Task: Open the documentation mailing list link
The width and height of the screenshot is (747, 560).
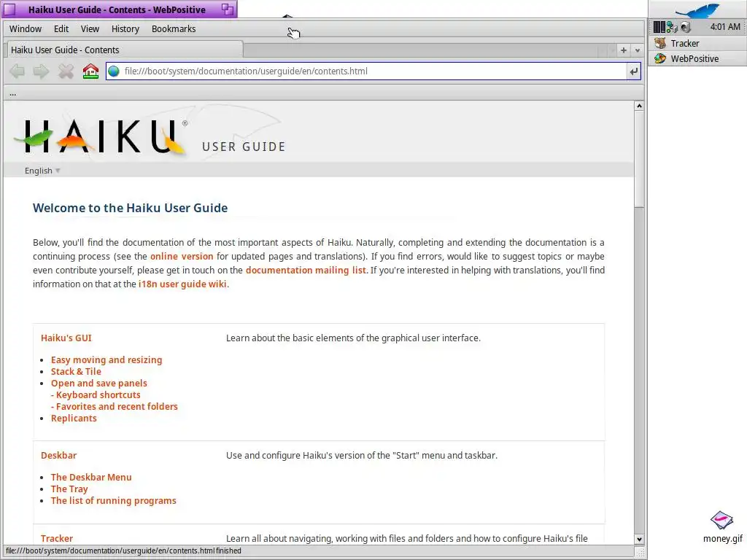Action: point(306,270)
